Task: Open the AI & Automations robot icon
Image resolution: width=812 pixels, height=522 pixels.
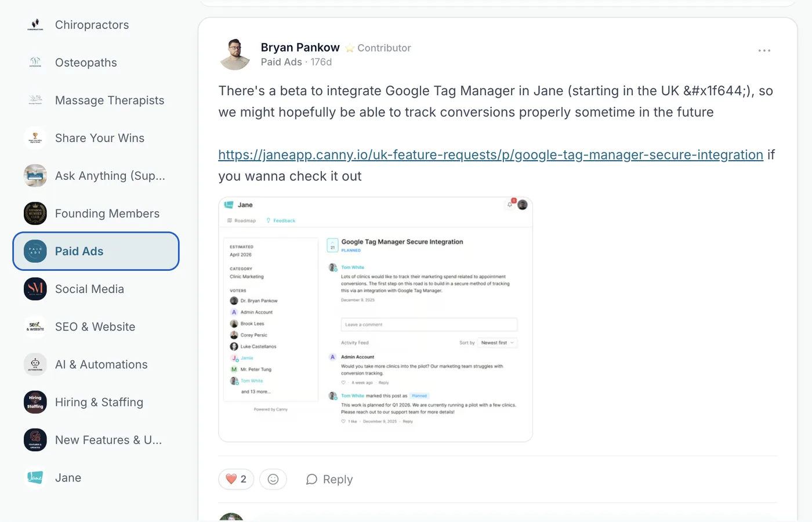Action: tap(35, 364)
